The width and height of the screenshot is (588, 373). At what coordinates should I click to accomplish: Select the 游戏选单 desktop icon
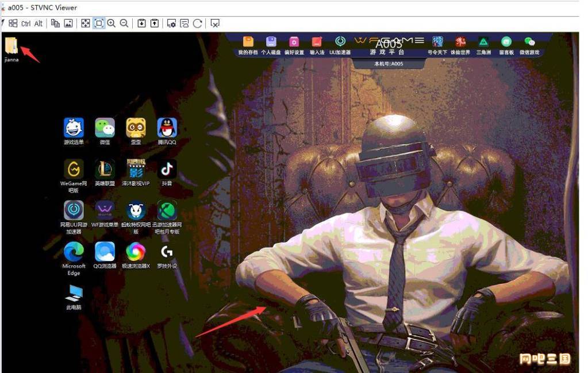click(74, 131)
